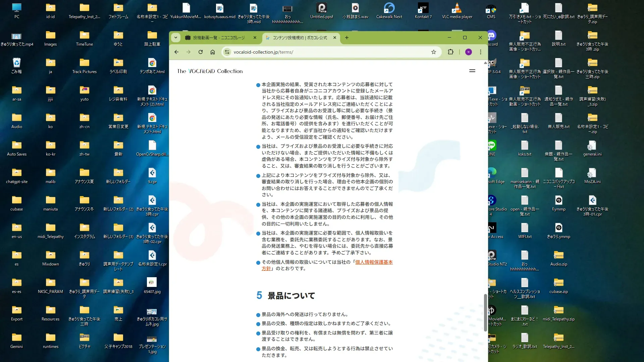Close the ニコニコガレージ tab
Viewport: 644px width, 362px height.
point(255,38)
